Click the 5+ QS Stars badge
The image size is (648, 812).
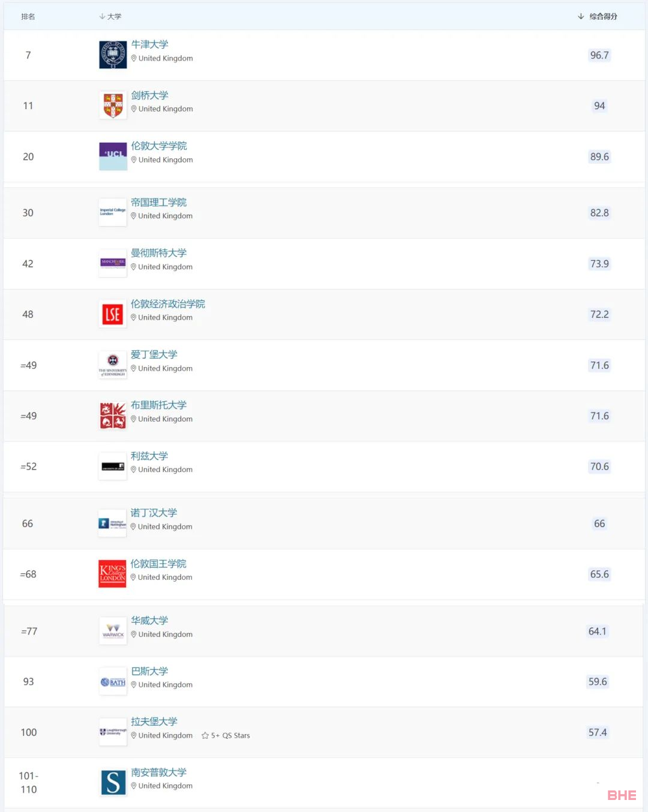[226, 735]
